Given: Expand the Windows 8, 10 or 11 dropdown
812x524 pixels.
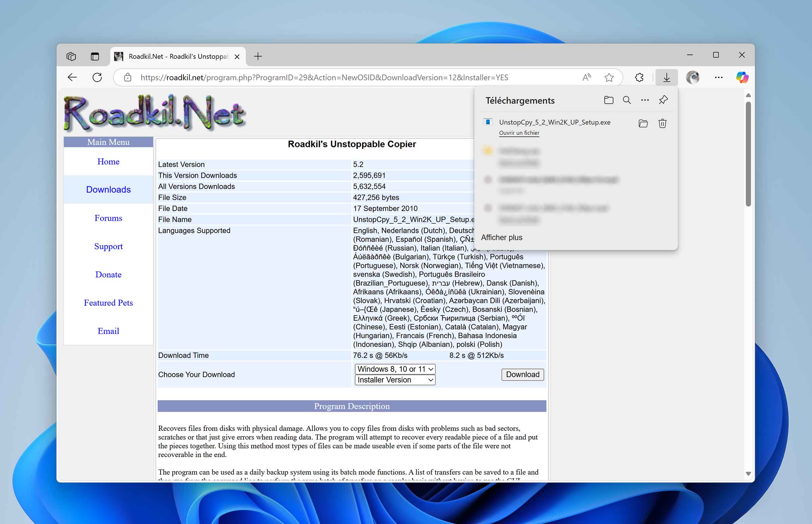Looking at the screenshot, I should tap(395, 369).
